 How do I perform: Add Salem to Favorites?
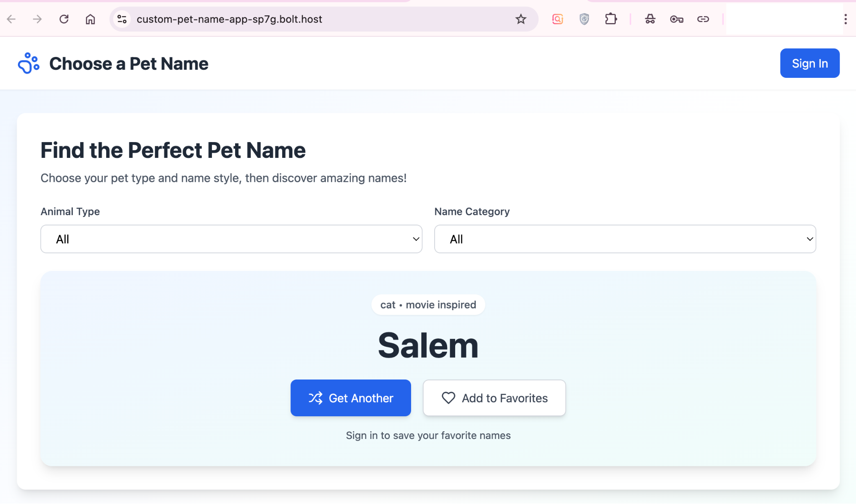point(494,398)
